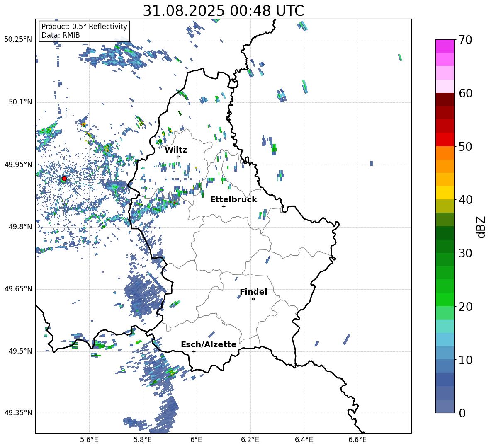Click the Findel station cross marker
The image size is (491, 448).
click(253, 299)
